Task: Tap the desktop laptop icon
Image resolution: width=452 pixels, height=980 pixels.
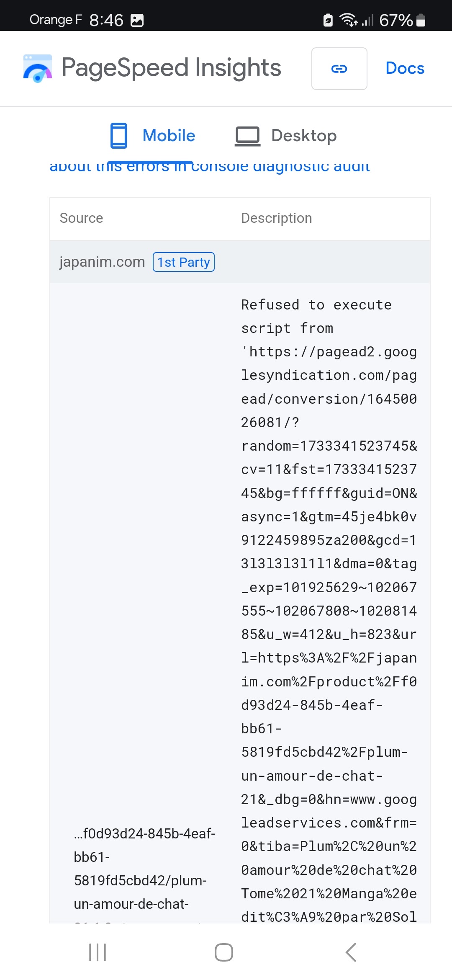Action: click(248, 136)
